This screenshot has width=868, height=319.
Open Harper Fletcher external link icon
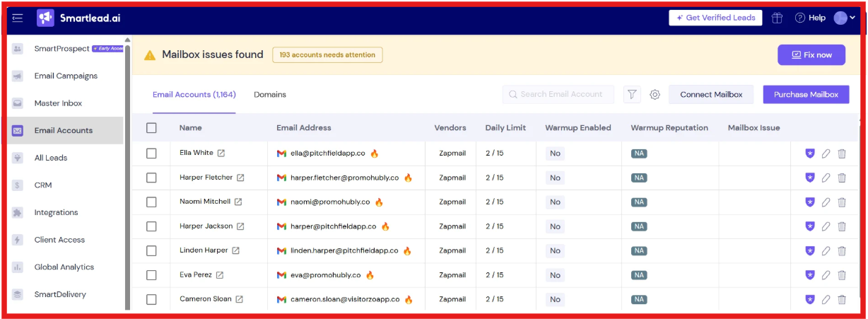pyautogui.click(x=240, y=178)
